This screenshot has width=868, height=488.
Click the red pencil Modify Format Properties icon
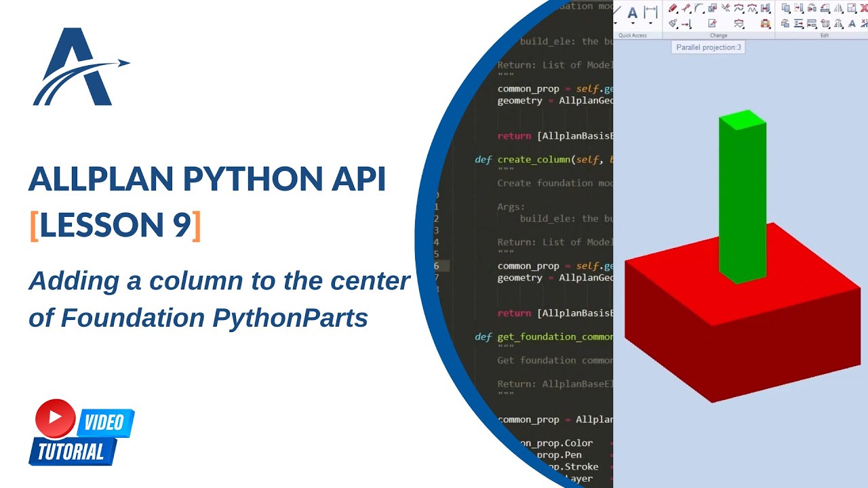click(x=673, y=8)
